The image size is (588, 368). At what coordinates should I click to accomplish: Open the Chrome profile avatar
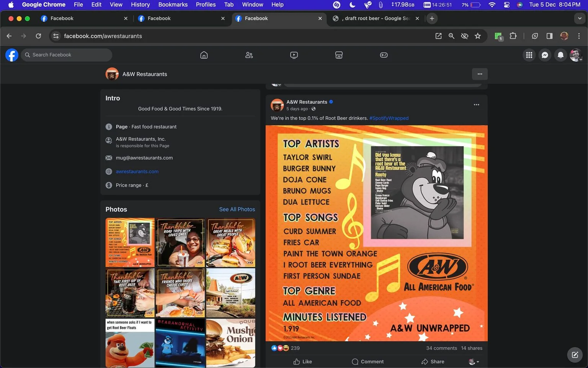(x=564, y=36)
